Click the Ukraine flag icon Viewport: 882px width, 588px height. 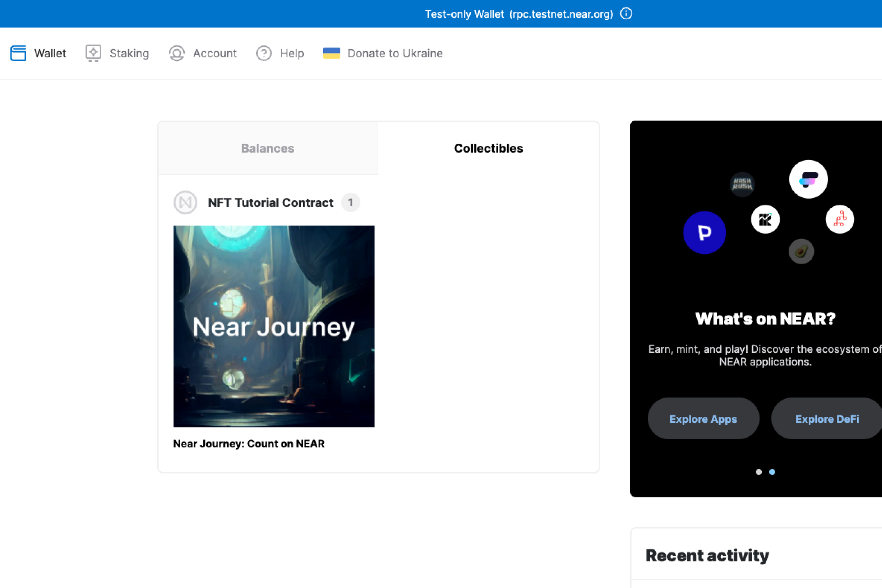coord(331,53)
